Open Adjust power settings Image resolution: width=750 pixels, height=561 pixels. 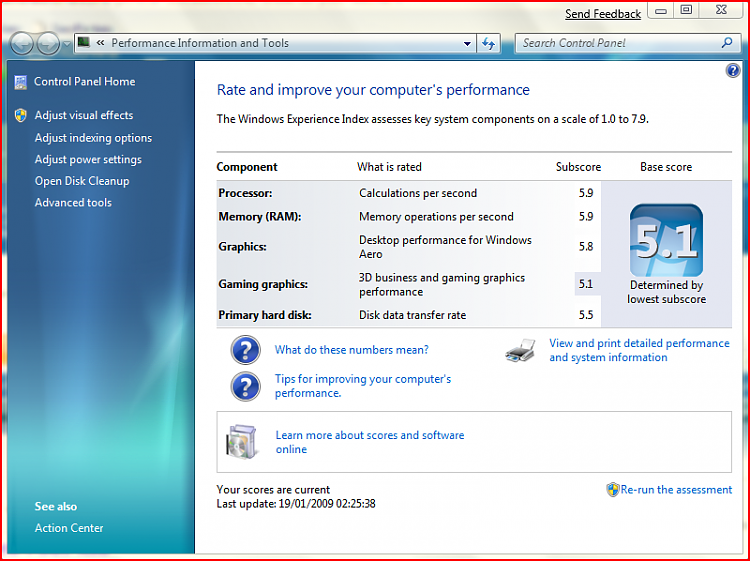click(88, 159)
